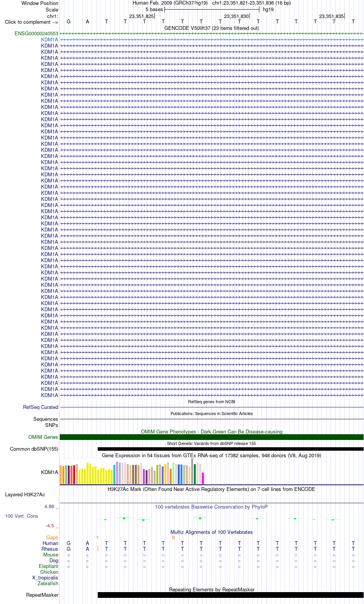Image resolution: width=364 pixels, height=604 pixels.
Task: Click 'Short Genetic Variants from dbSNP release 155'
Action: pyautogui.click(x=212, y=444)
